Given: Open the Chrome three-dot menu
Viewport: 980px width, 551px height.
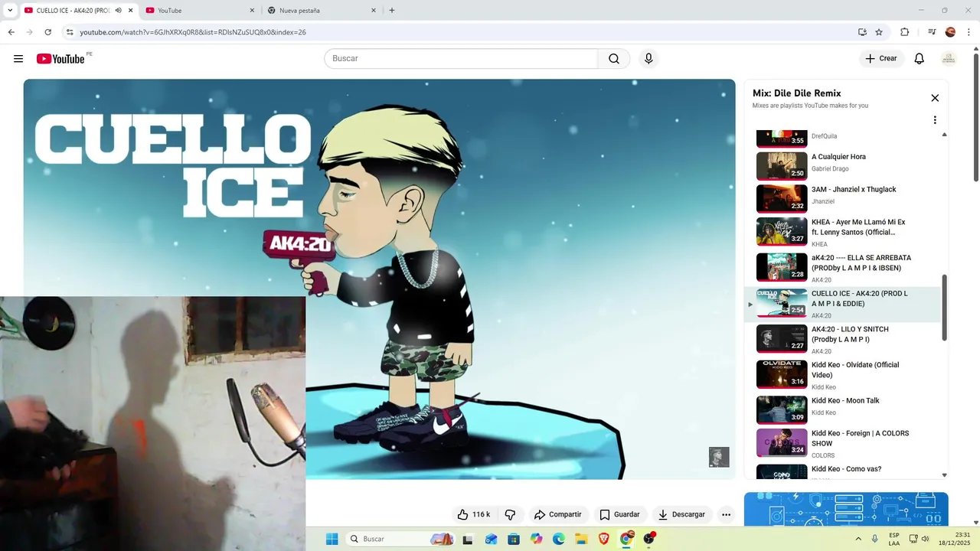Looking at the screenshot, I should pyautogui.click(x=969, y=32).
